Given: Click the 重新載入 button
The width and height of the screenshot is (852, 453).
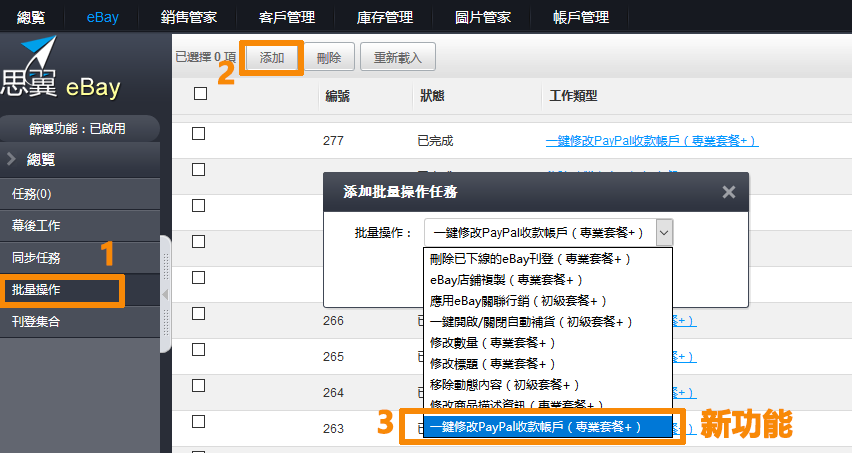Looking at the screenshot, I should pos(398,57).
